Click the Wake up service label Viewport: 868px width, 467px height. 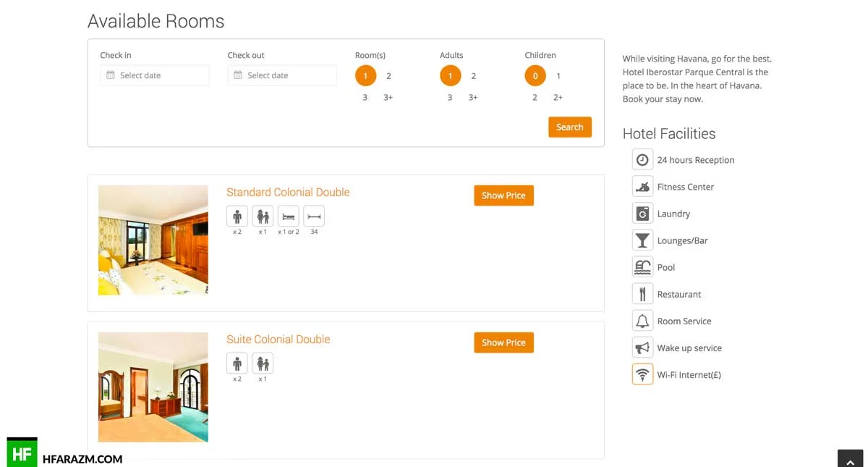click(x=689, y=348)
